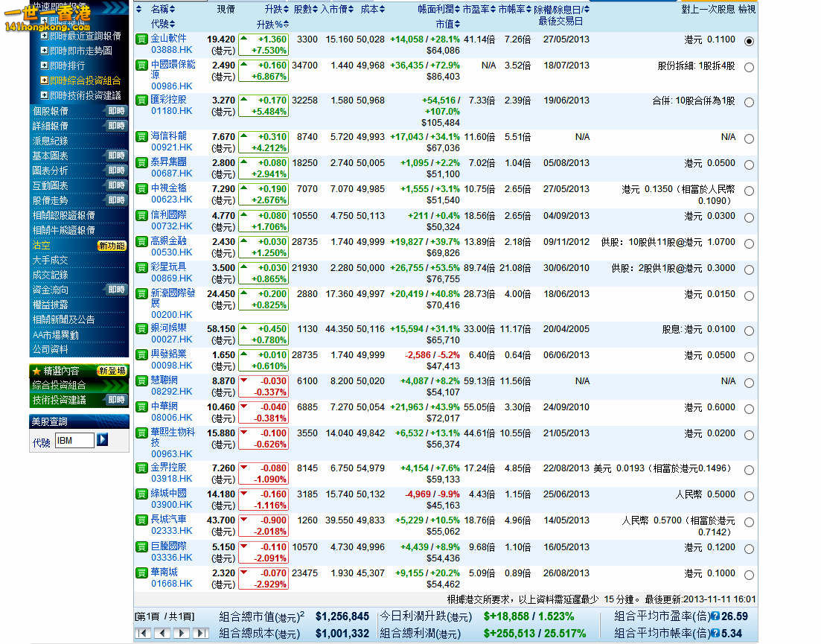
Task: Select the radio button for 華南城 row
Action: (x=750, y=576)
